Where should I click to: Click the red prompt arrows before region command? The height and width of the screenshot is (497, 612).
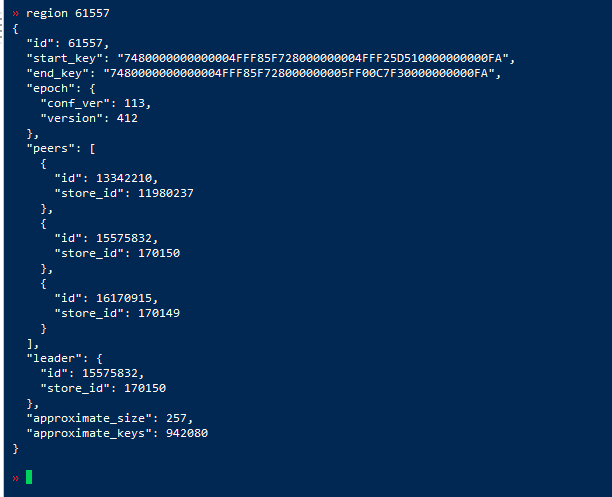tap(16, 14)
